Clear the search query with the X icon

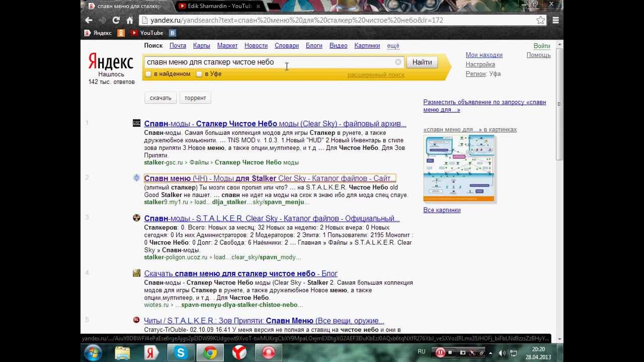point(398,62)
